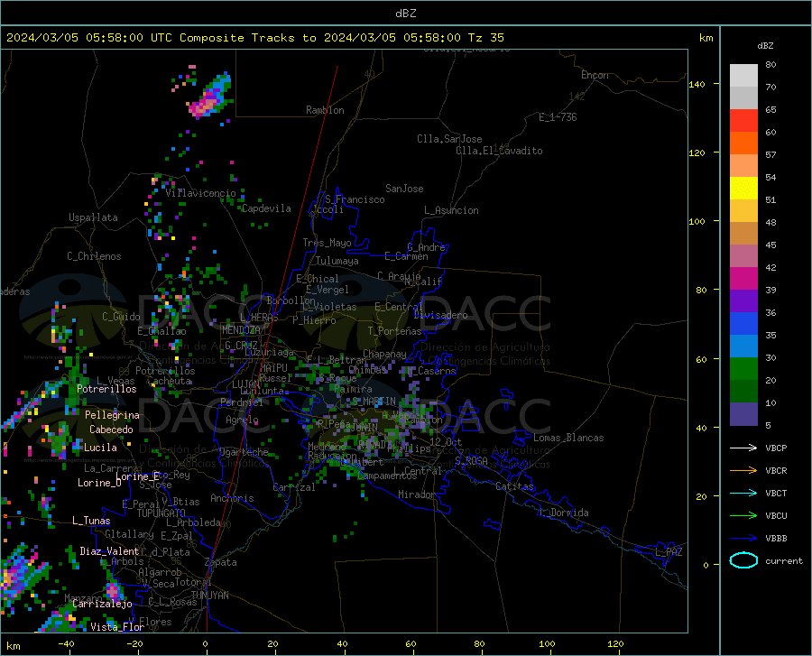
Task: Click the TUNUYAN map label
Action: [x=209, y=596]
